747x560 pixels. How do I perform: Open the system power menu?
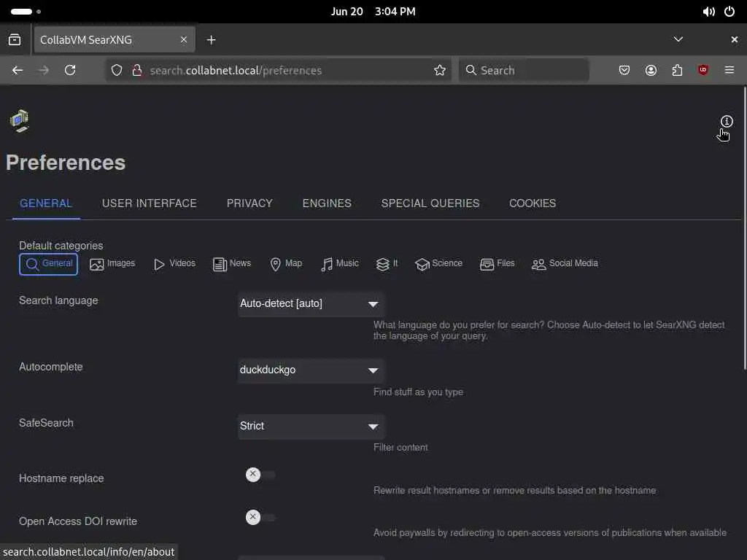(729, 12)
